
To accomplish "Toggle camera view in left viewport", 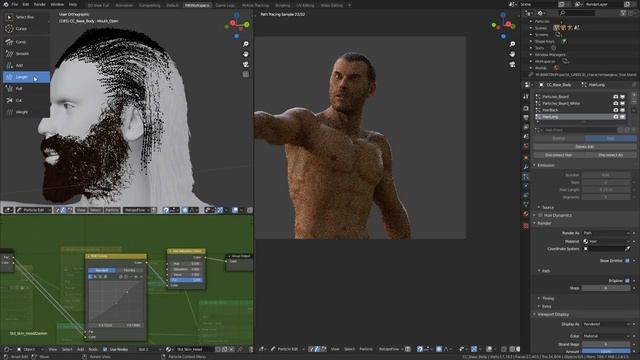I will (x=246, y=64).
